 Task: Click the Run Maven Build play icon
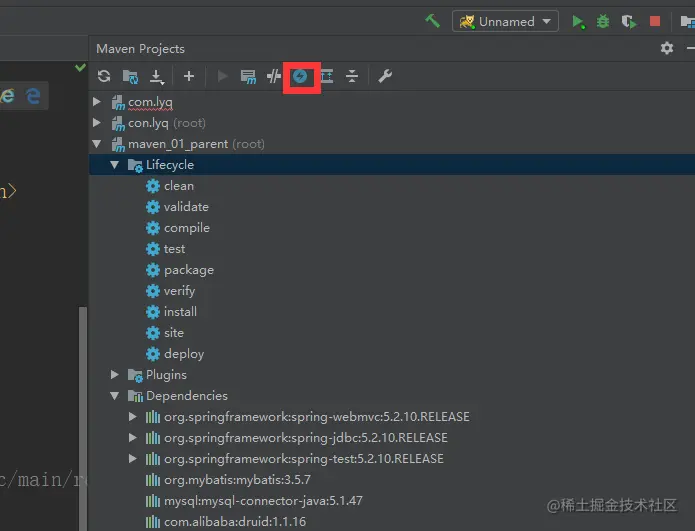tap(222, 76)
